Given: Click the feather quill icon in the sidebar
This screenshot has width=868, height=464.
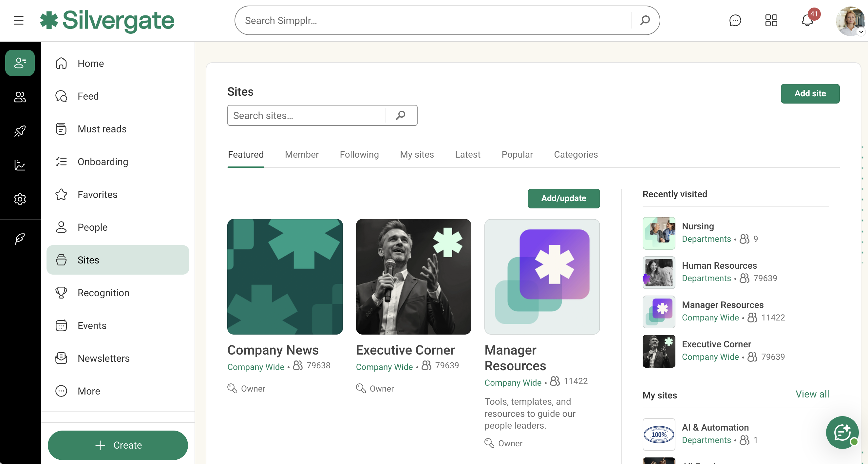Looking at the screenshot, I should [x=19, y=240].
